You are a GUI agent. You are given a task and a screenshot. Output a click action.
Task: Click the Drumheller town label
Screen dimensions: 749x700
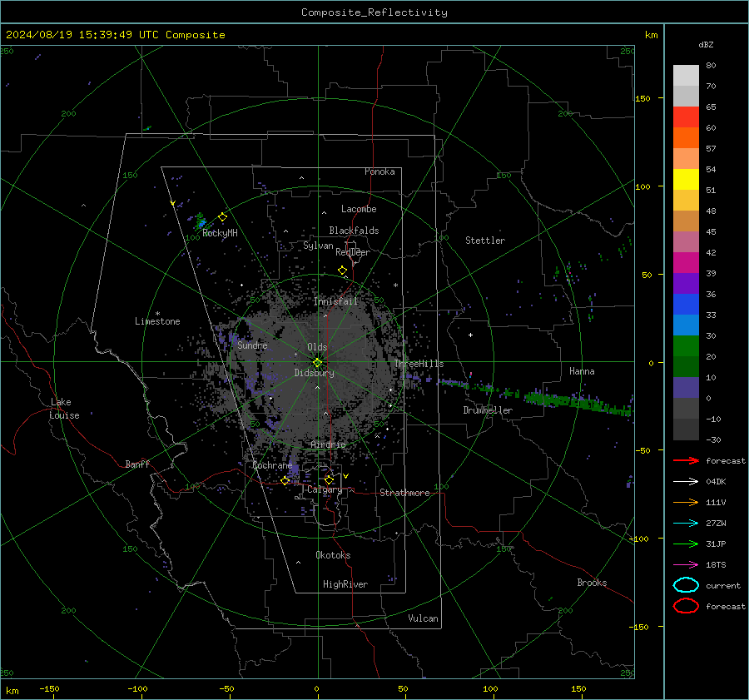[x=488, y=410]
